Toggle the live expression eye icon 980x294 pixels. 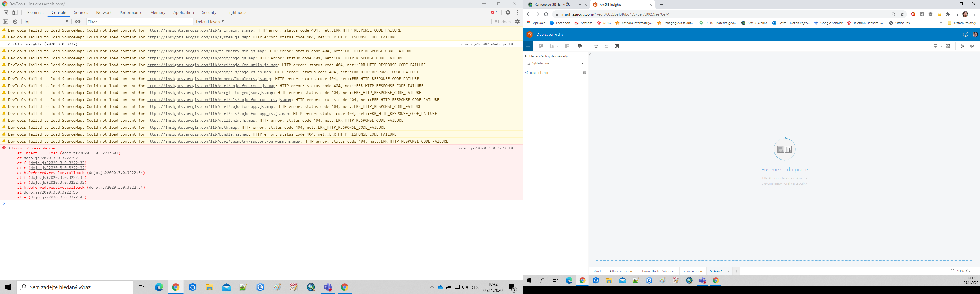[78, 22]
